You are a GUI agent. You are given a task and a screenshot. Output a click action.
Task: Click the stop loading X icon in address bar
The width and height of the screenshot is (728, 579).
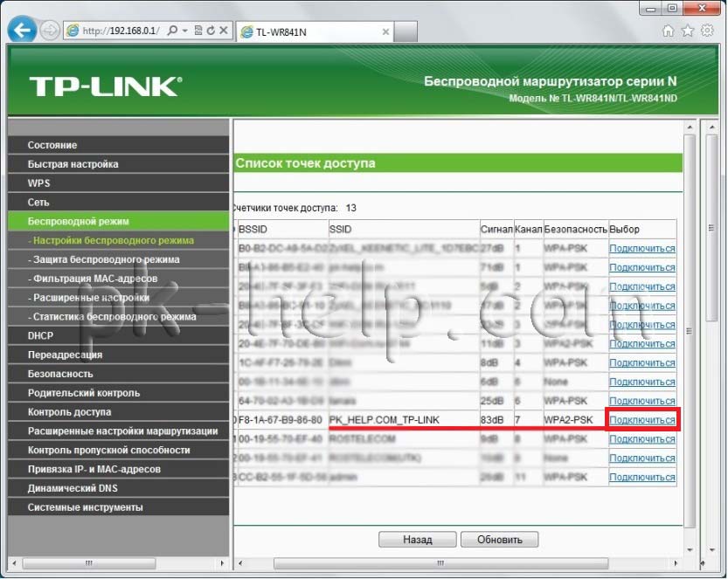224,31
